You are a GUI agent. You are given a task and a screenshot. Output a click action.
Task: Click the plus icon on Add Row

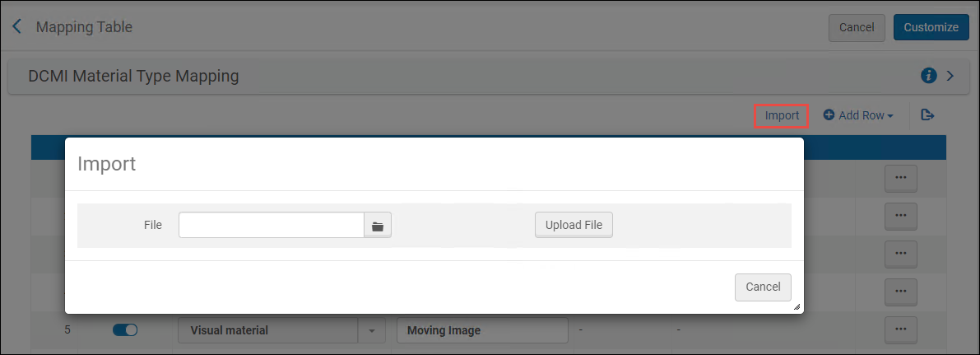click(829, 115)
